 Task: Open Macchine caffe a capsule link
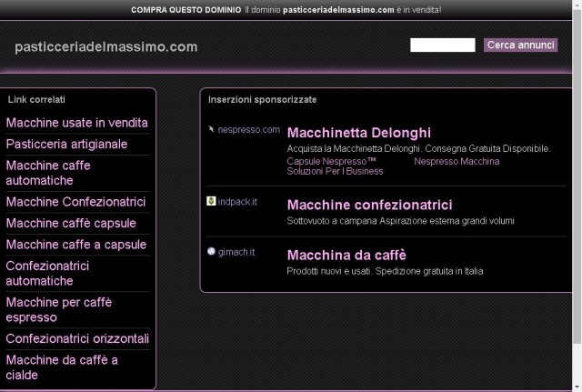pyautogui.click(x=76, y=245)
